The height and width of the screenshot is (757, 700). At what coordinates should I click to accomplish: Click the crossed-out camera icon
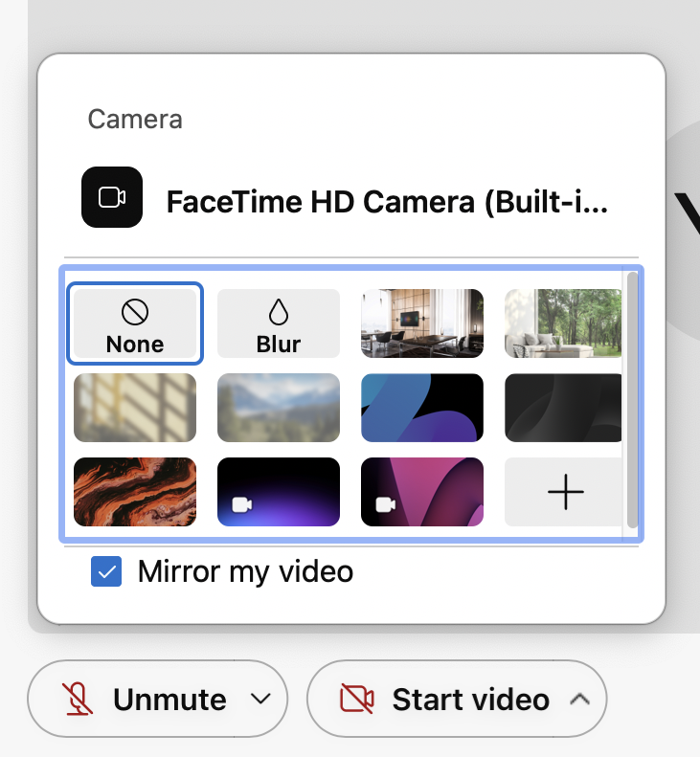click(x=357, y=700)
